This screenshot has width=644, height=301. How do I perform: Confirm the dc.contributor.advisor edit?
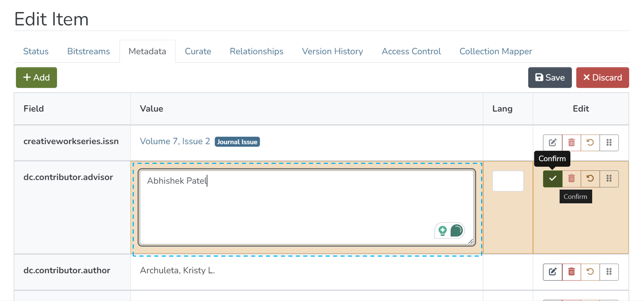click(552, 178)
